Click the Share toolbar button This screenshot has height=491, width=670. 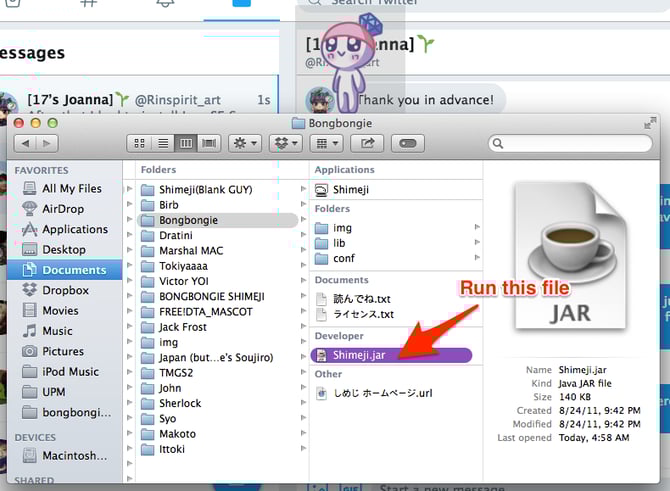[367, 143]
